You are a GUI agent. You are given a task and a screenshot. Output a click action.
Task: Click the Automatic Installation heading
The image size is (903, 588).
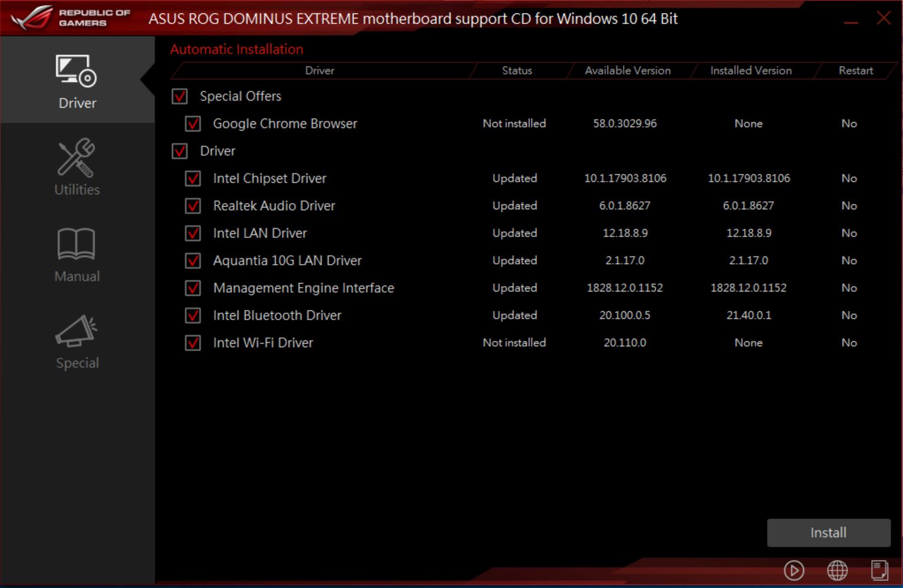(236, 49)
